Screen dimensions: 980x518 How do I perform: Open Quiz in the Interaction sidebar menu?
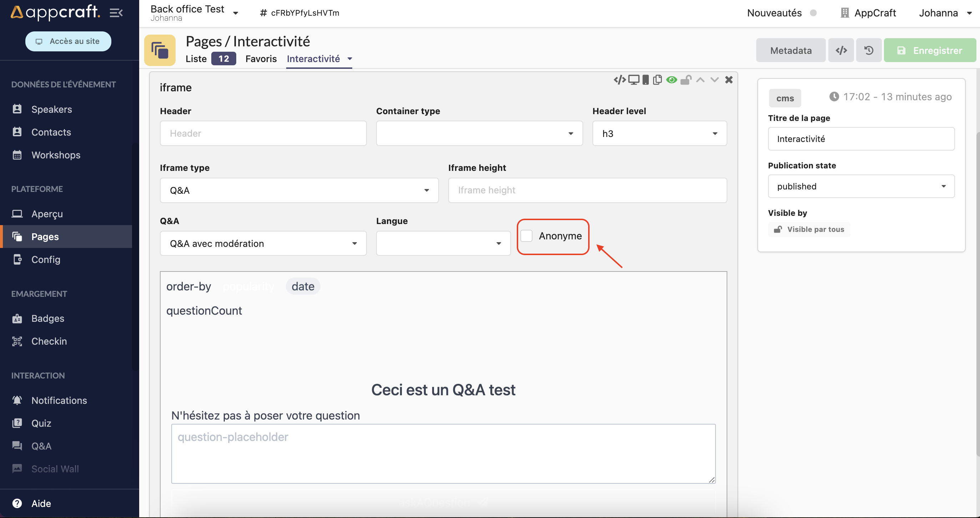[41, 423]
